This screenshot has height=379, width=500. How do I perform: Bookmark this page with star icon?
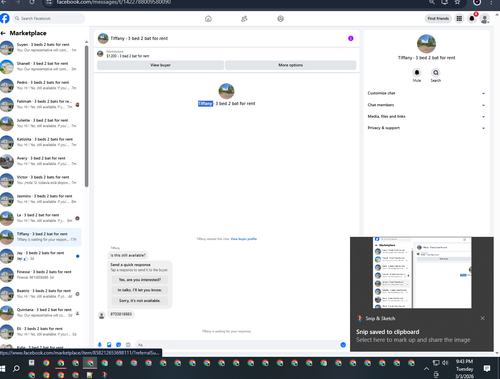[x=458, y=2]
